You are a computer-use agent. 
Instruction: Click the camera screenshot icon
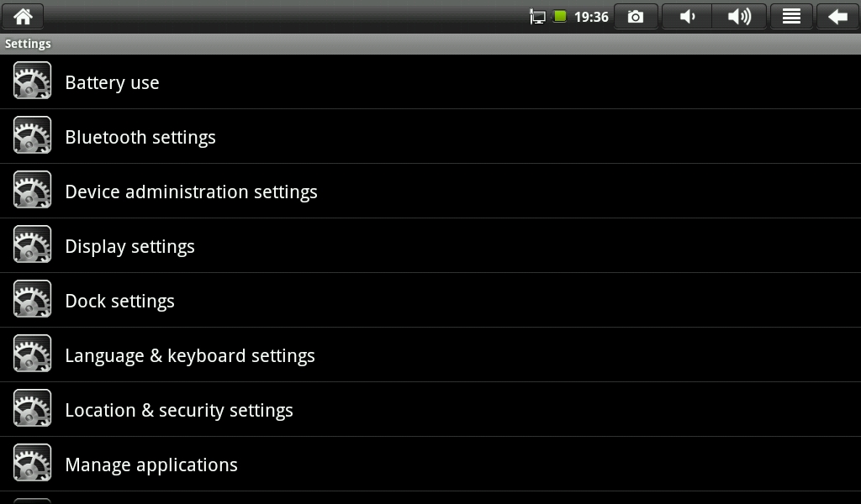coord(636,17)
